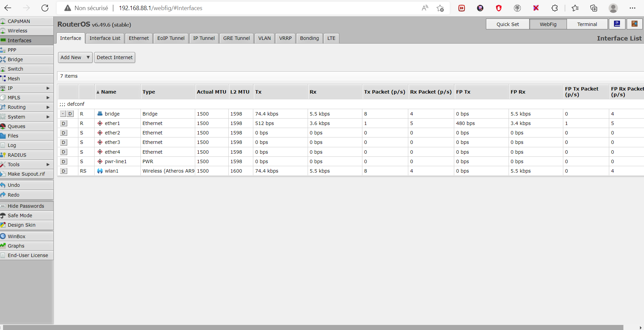This screenshot has width=644, height=330.
Task: Disable ether1 using its D button
Action: (x=63, y=123)
